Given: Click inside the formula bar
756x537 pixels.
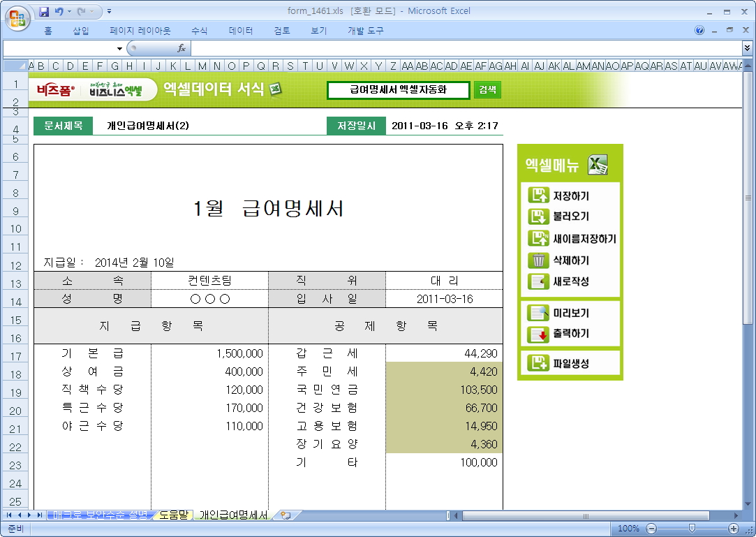Looking at the screenshot, I should (x=466, y=48).
